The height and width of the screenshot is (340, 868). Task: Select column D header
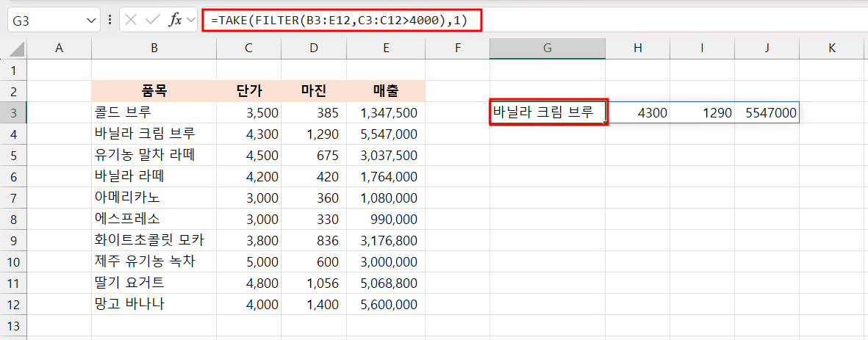click(314, 48)
